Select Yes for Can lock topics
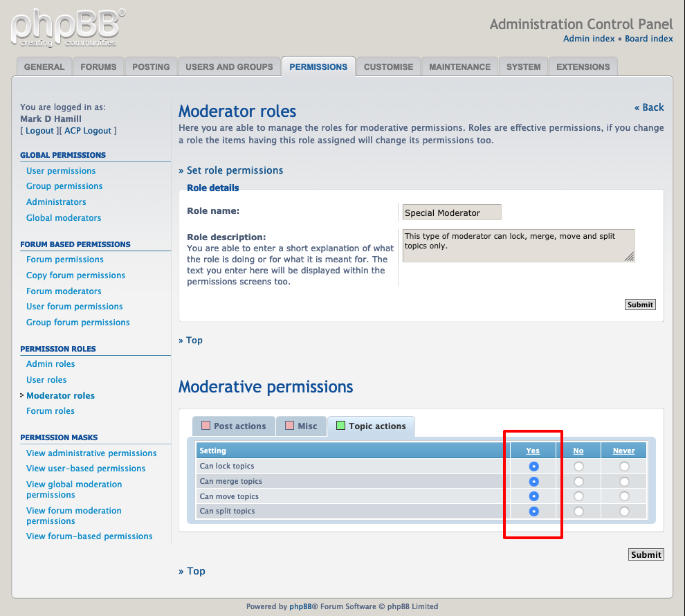The width and height of the screenshot is (685, 616). click(533, 466)
